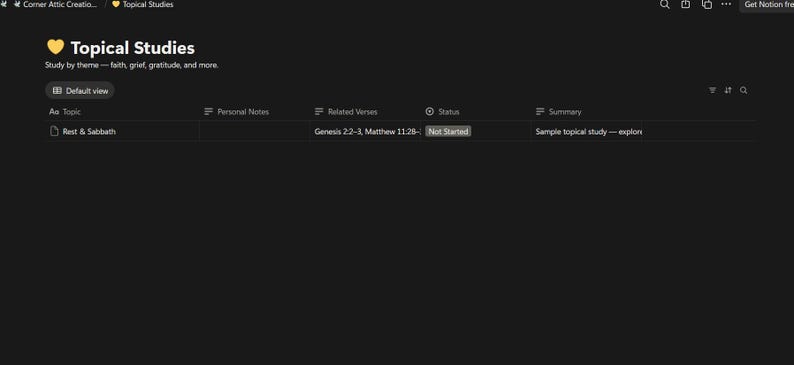Open the database filter icon
Viewport: 794px width, 365px height.
tap(712, 91)
